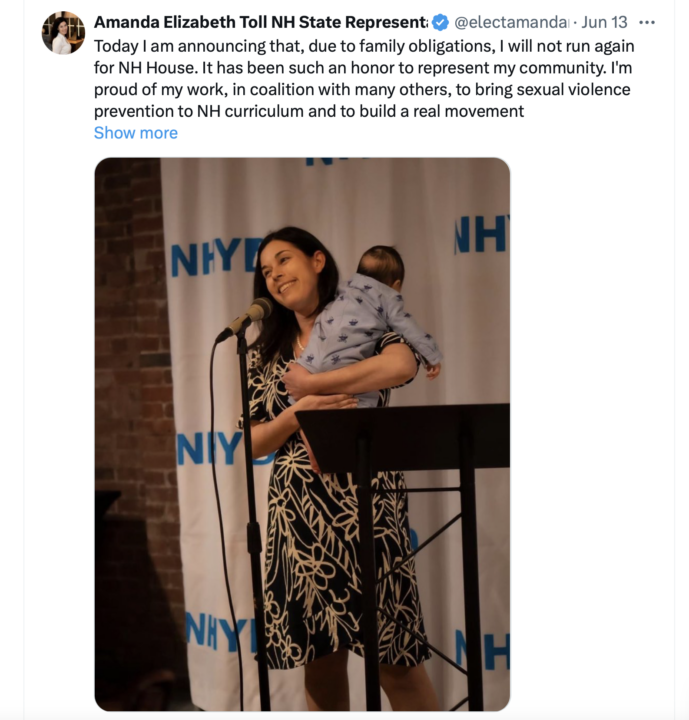Click the blue verified badge
Screen dimensions: 689x720
pyautogui.click(x=440, y=22)
